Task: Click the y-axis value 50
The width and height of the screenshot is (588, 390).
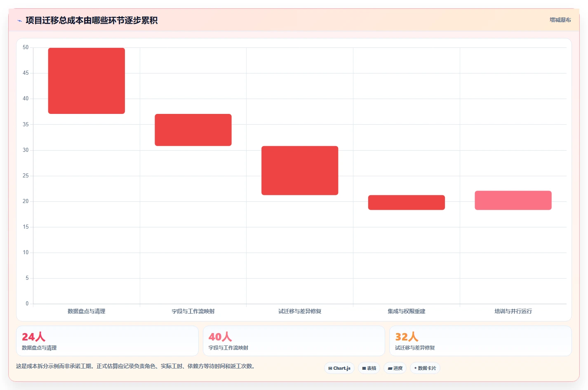Action: [x=26, y=47]
